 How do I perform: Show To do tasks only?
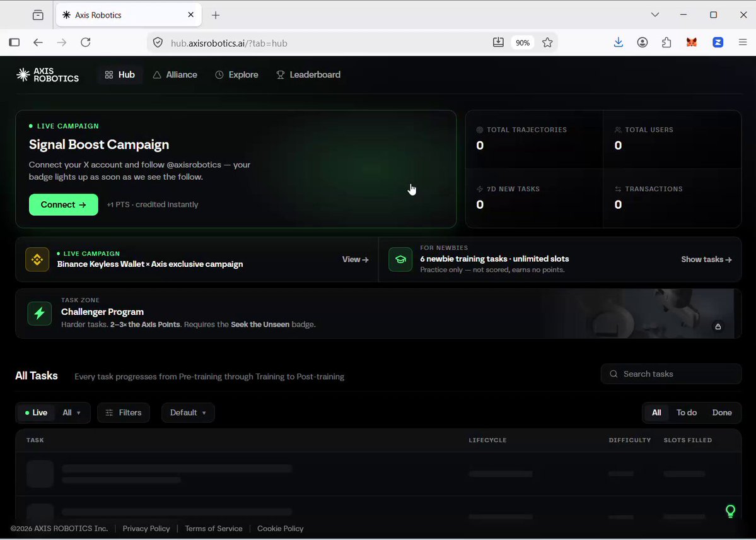click(687, 413)
